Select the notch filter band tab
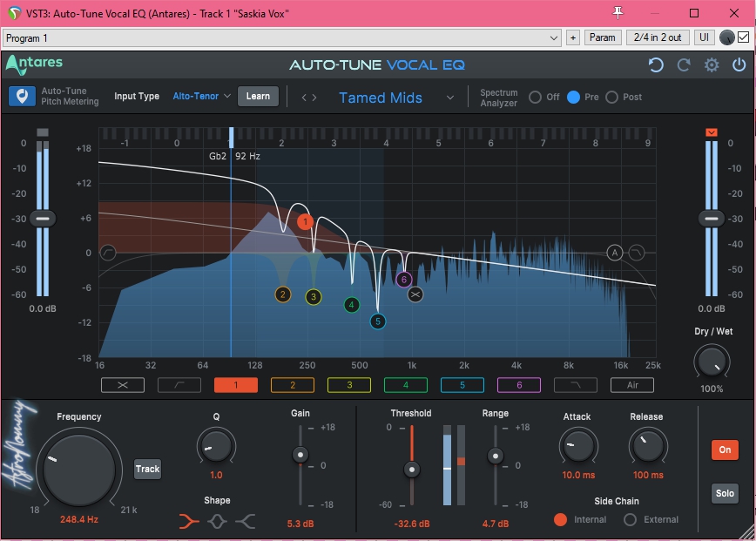Screen dimensions: 756x541 coord(123,385)
